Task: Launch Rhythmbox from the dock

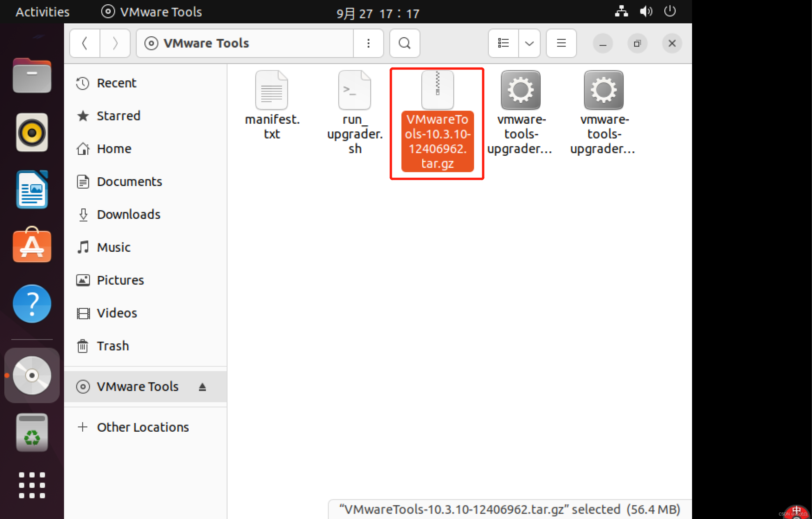Action: coord(32,132)
